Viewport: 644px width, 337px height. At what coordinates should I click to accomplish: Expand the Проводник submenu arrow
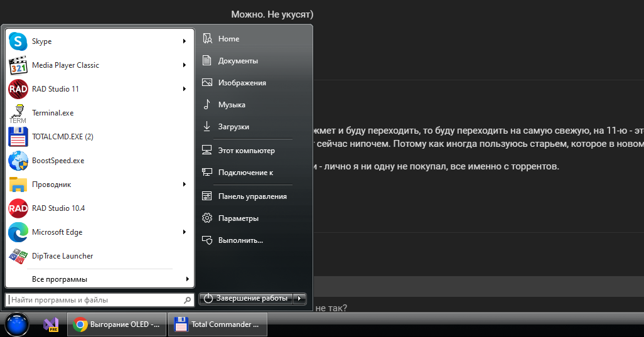coord(185,185)
